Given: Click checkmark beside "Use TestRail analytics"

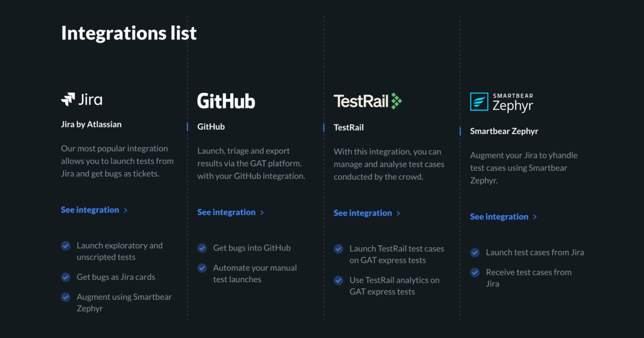Looking at the screenshot, I should (339, 280).
